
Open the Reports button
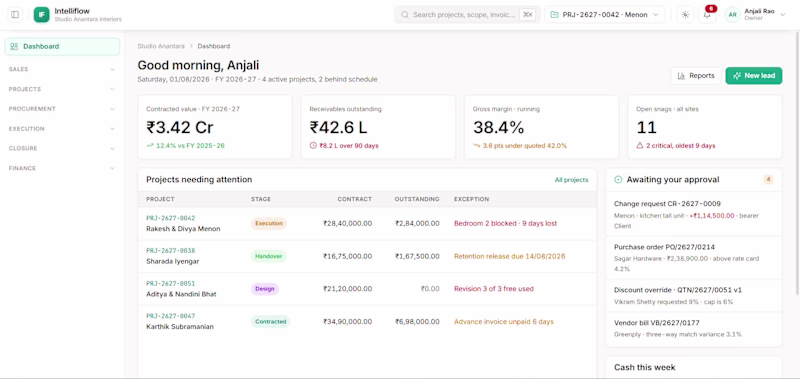point(696,75)
